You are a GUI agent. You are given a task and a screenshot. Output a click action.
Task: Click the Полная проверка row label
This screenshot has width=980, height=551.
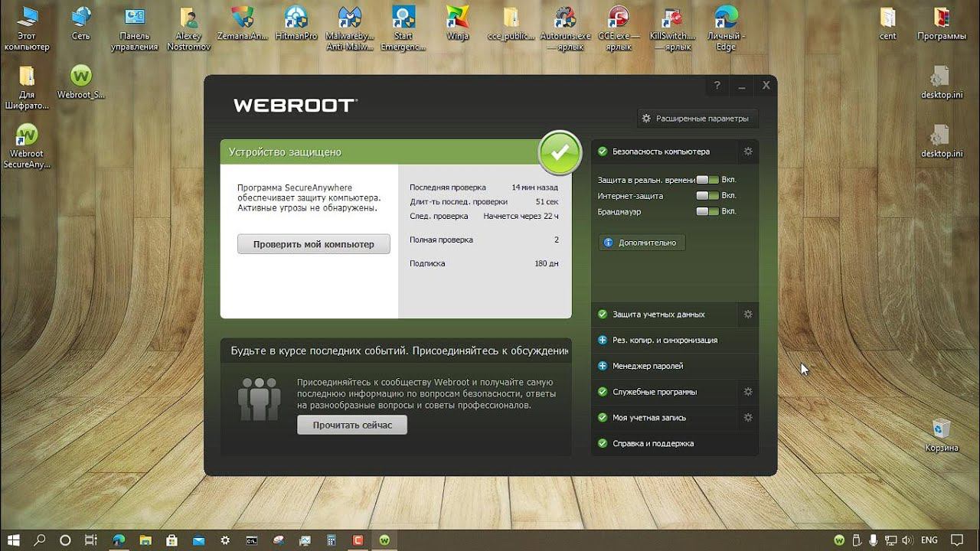click(x=441, y=240)
